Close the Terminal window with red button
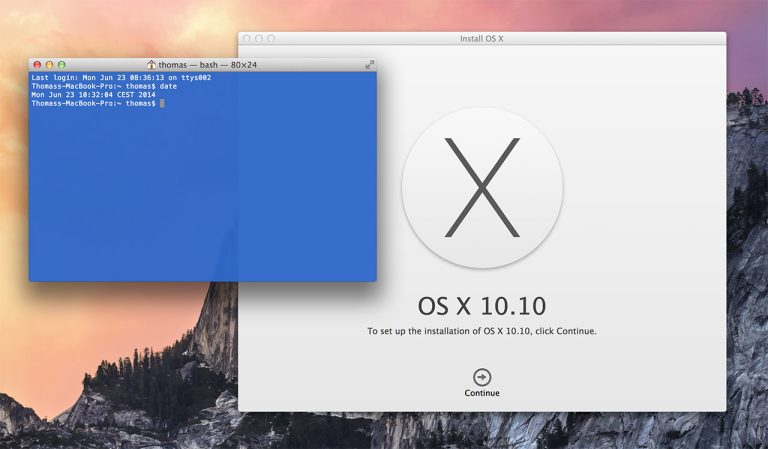The image size is (768, 449). click(38, 64)
